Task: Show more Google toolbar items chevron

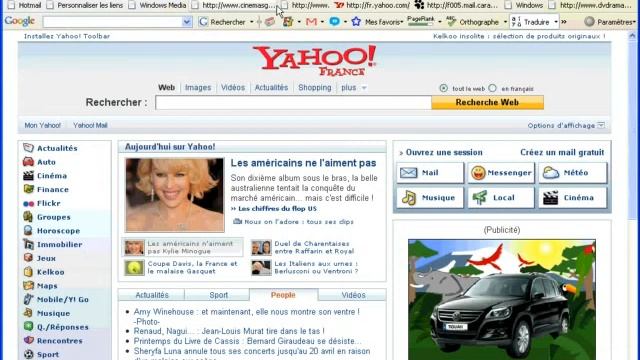Action: 564,22
